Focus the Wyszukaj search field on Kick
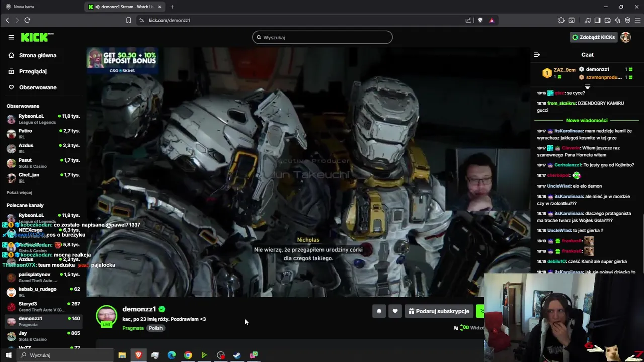The width and height of the screenshot is (644, 362). click(x=323, y=37)
